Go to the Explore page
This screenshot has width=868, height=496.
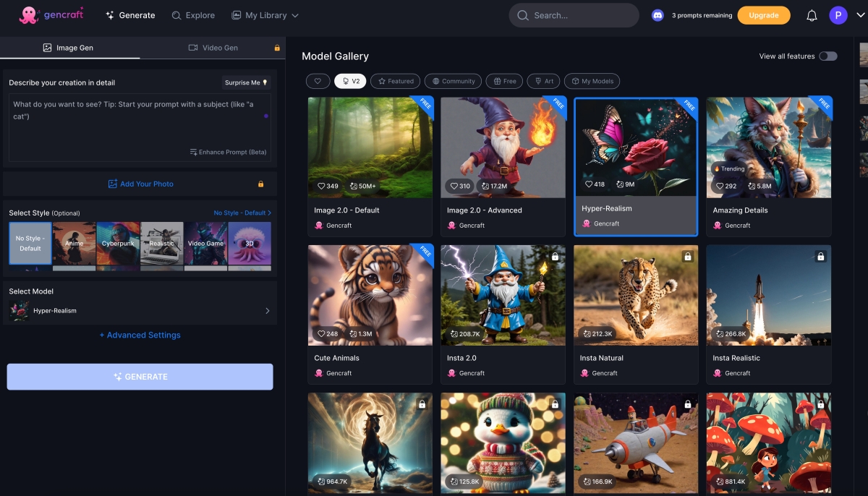(x=193, y=15)
